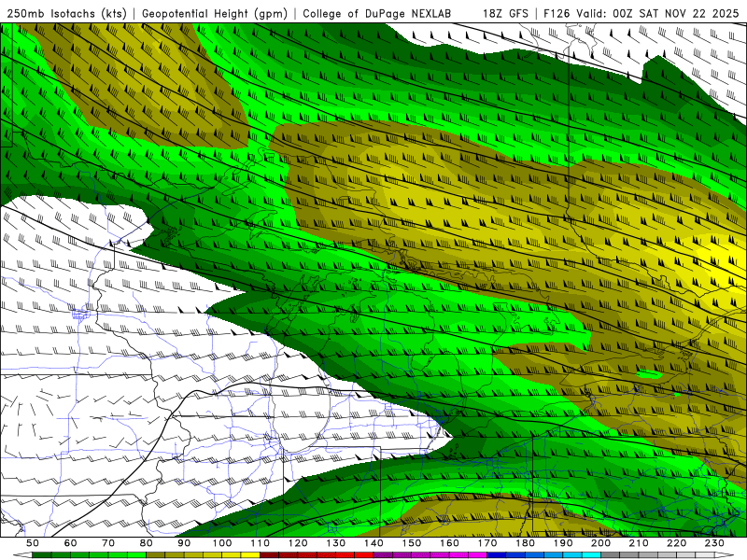This screenshot has height=560, width=747.
Task: Select the dark blue swatch just right of 170
Action: coord(497,555)
